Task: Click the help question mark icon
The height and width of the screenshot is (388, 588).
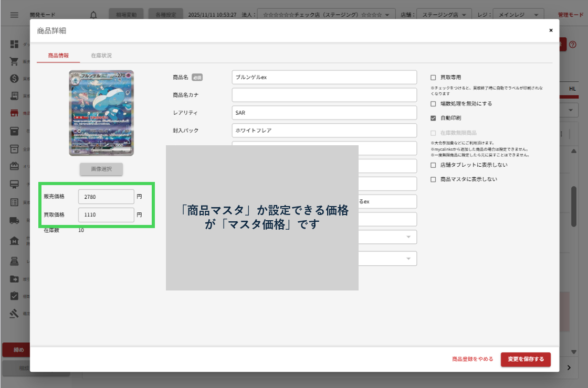Action: tap(572, 45)
